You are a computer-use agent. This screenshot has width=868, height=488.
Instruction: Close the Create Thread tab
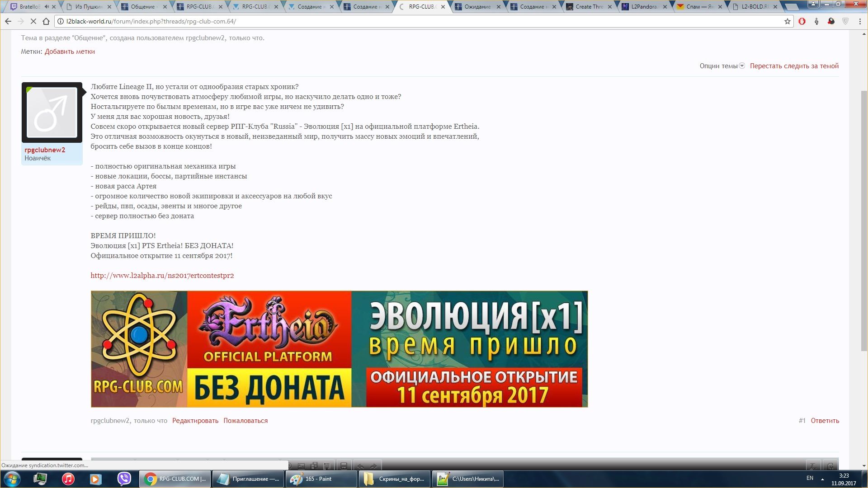tap(609, 7)
